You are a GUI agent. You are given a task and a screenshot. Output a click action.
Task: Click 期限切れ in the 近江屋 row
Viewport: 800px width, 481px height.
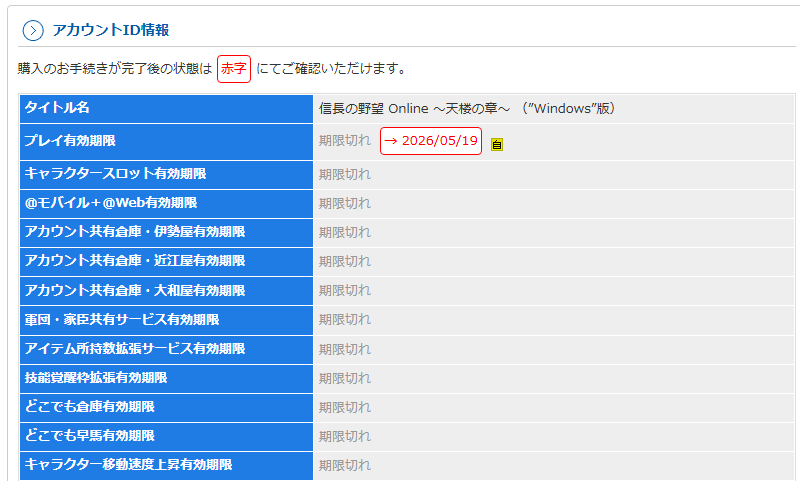pos(345,262)
